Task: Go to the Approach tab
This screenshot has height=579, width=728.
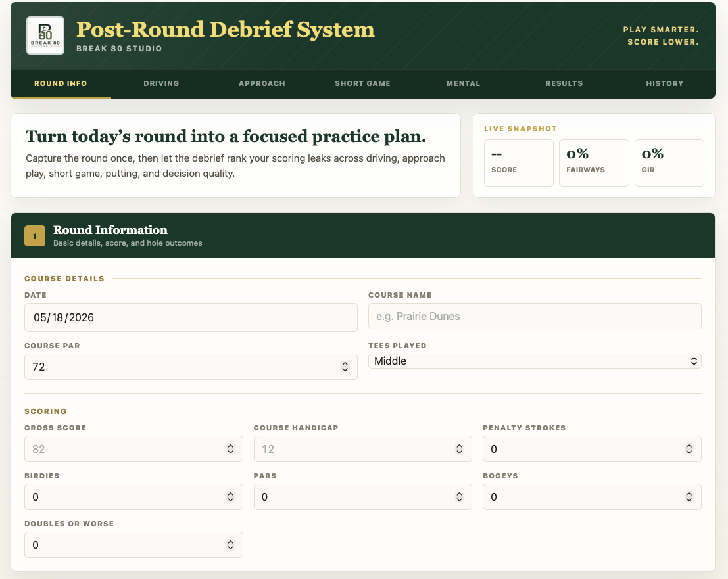Action: point(262,83)
